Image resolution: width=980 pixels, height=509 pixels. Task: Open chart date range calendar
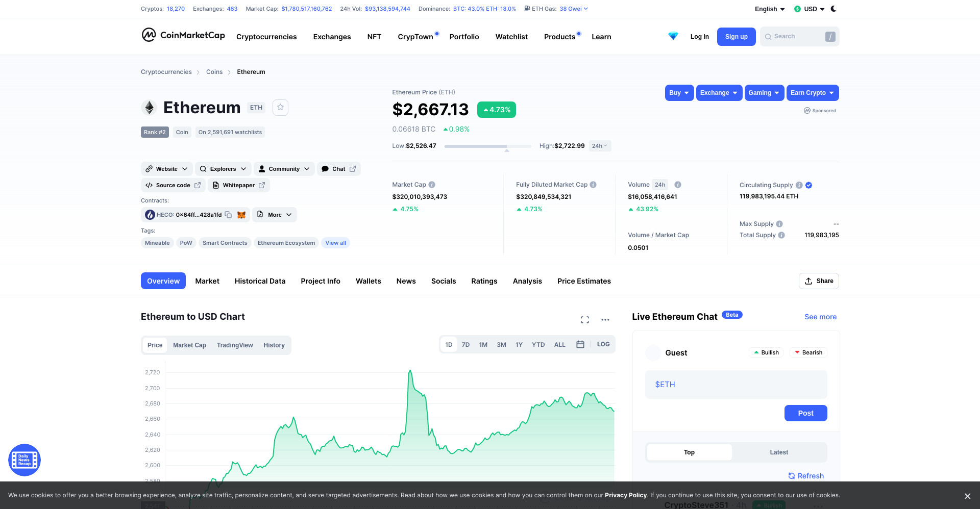[580, 344]
